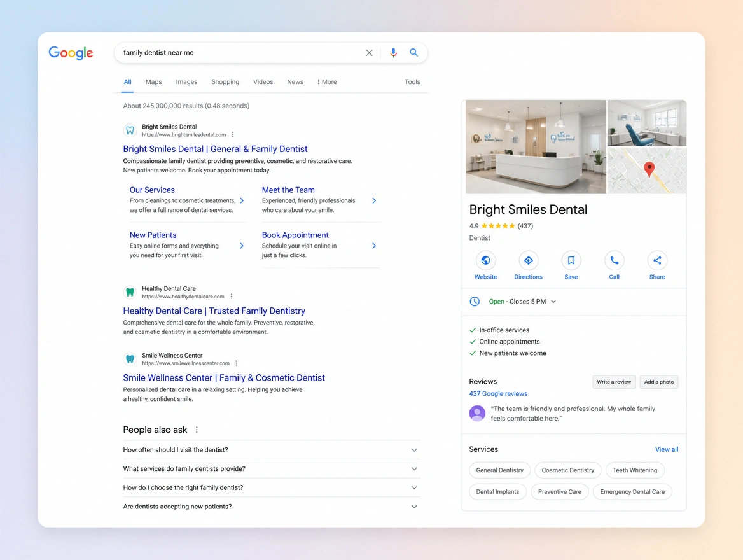Open the three-dot menu beside healthydentalcare.com
The image size is (743, 560).
tap(232, 297)
